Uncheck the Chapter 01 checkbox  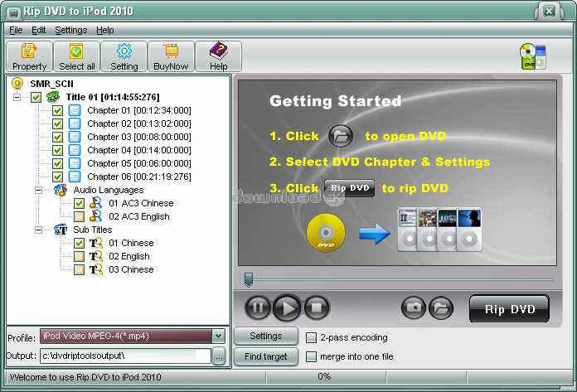(x=57, y=111)
